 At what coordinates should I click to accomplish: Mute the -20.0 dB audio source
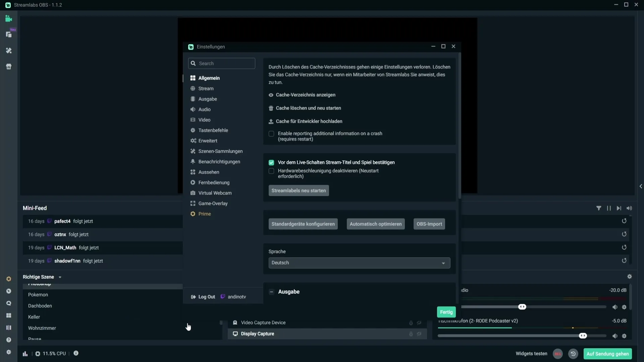(615, 307)
